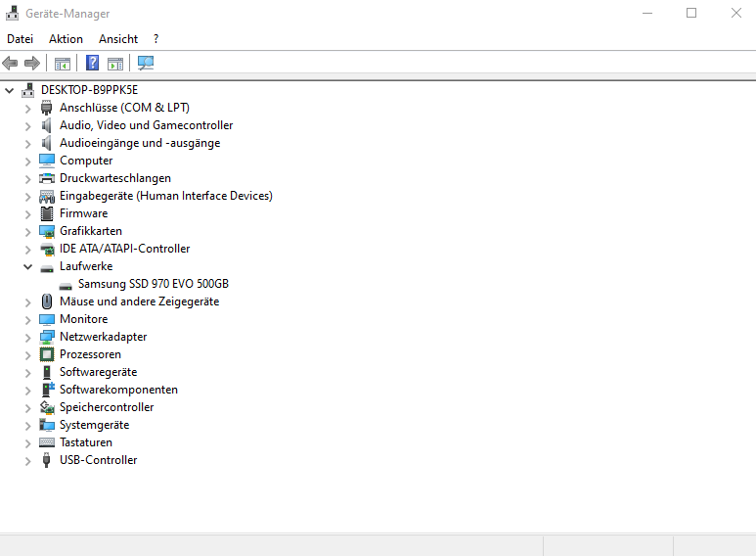Open the blue Help toolbar icon
Image resolution: width=756 pixels, height=556 pixels.
coord(92,63)
